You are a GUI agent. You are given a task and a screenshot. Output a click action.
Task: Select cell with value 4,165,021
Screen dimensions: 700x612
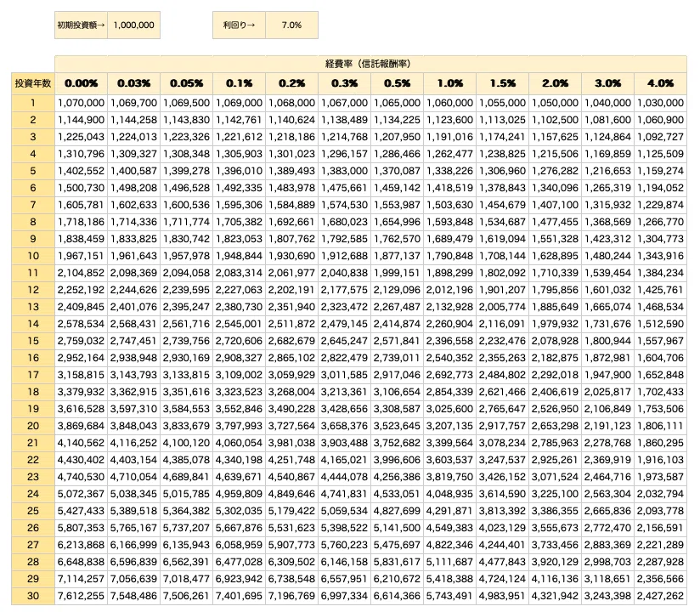click(x=344, y=460)
